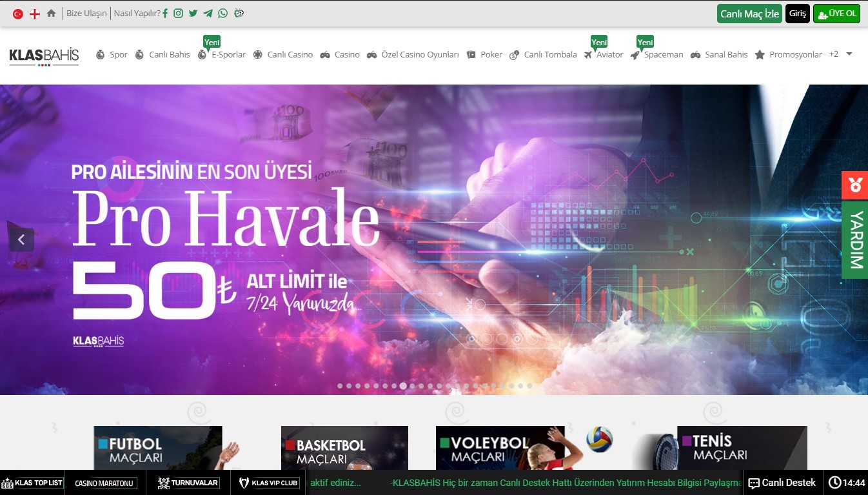The width and height of the screenshot is (868, 495).
Task: Click the rocket icon beside Spaceman
Action: click(635, 55)
